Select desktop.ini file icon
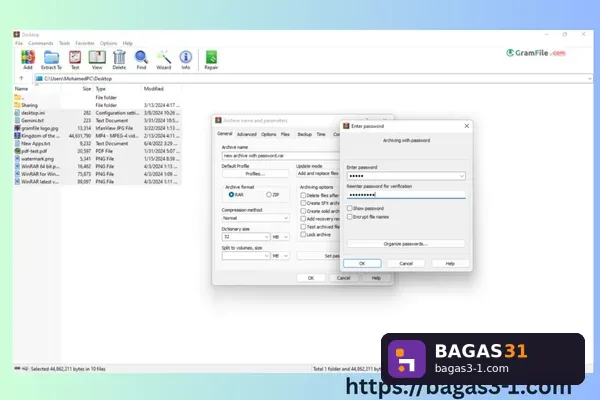600x400 pixels. point(17,113)
